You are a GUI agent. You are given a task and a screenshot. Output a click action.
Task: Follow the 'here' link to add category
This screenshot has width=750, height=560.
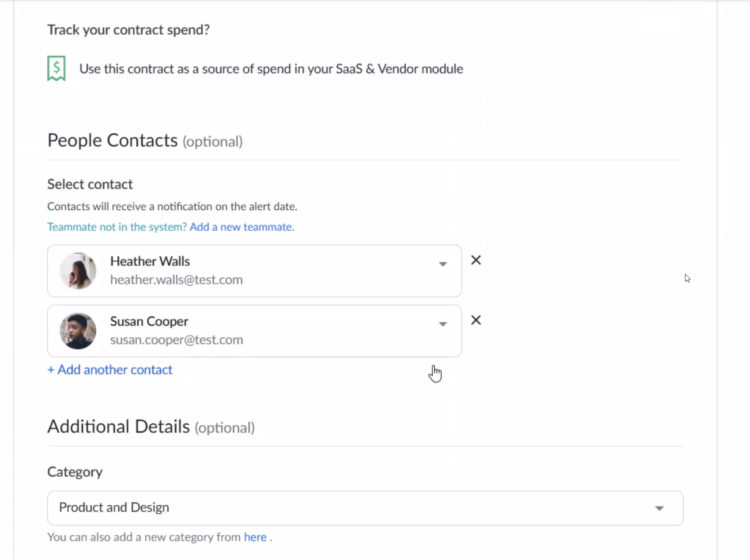(x=255, y=537)
